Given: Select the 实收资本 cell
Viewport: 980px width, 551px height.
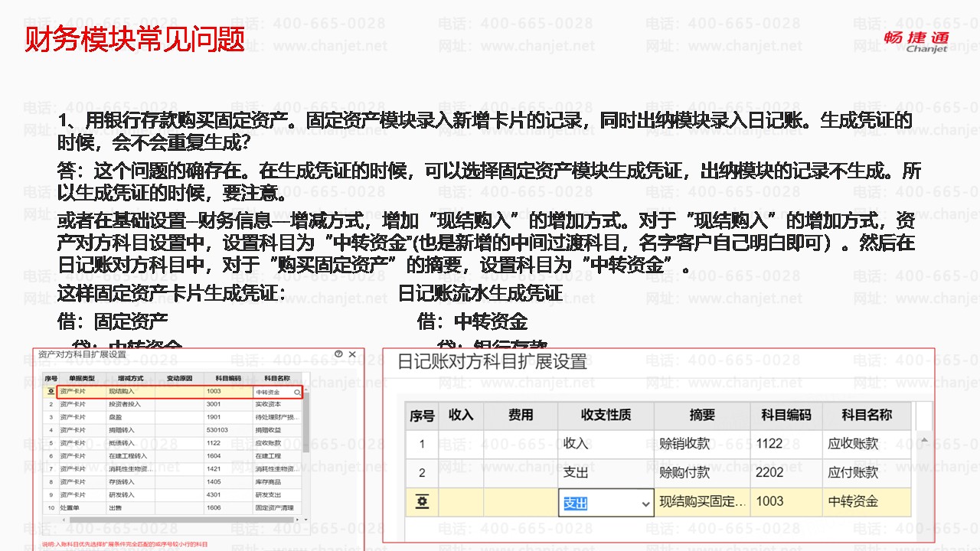Looking at the screenshot, I should tap(277, 404).
